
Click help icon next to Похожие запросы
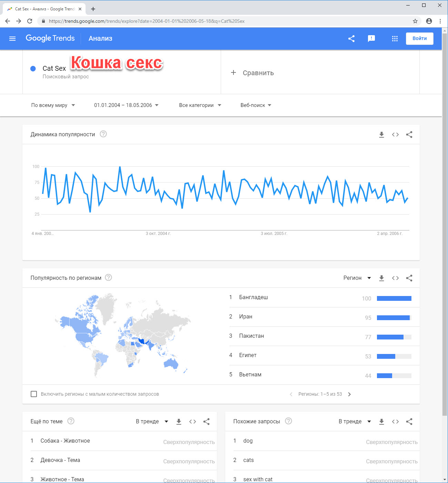coord(289,421)
